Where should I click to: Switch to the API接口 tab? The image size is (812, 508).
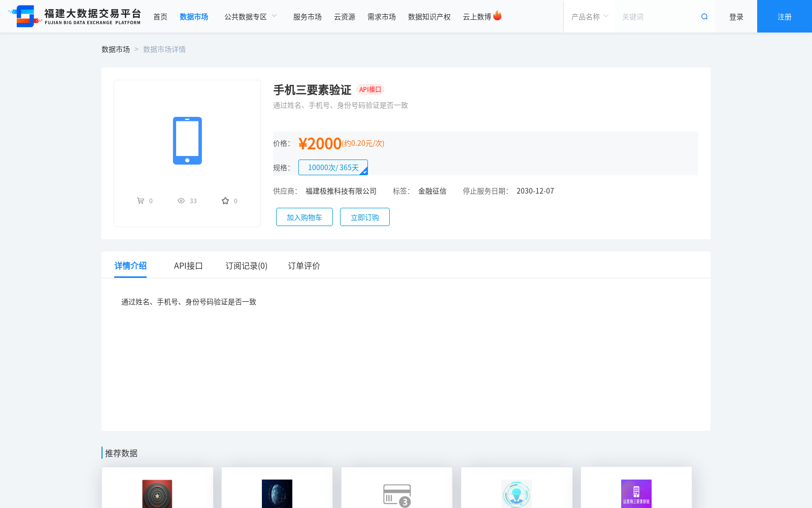point(188,266)
